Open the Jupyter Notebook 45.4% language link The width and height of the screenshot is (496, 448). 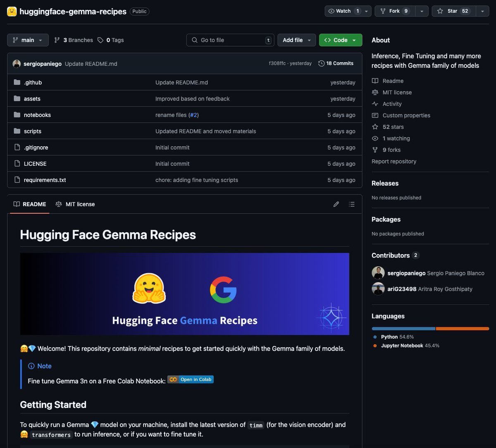[406, 346]
